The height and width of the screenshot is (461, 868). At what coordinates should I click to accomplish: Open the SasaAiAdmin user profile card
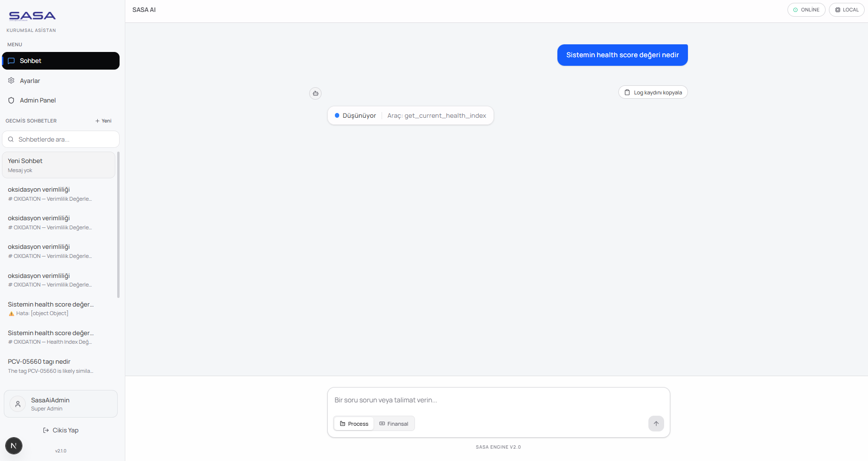(61, 404)
